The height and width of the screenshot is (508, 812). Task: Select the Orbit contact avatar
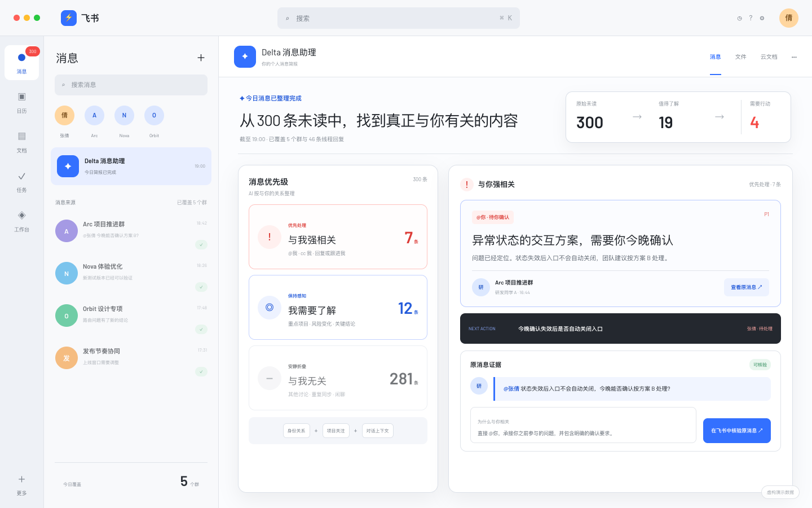(x=154, y=115)
